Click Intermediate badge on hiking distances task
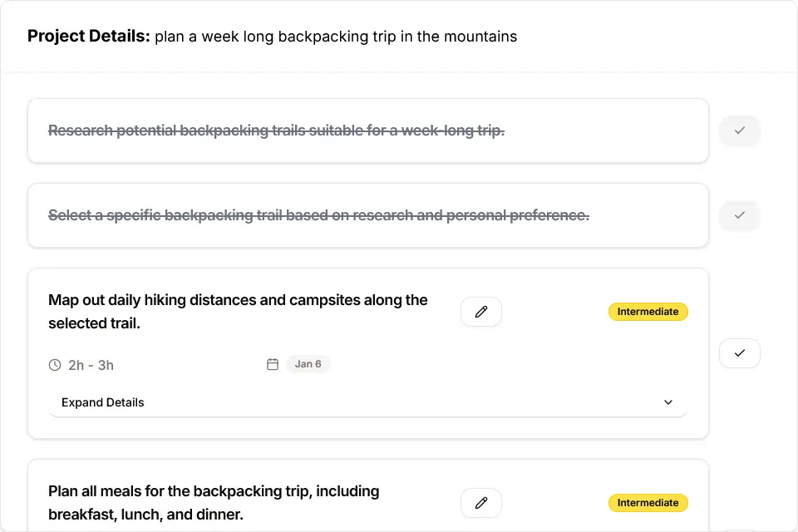Screen dimensions: 798x532 tap(648, 312)
